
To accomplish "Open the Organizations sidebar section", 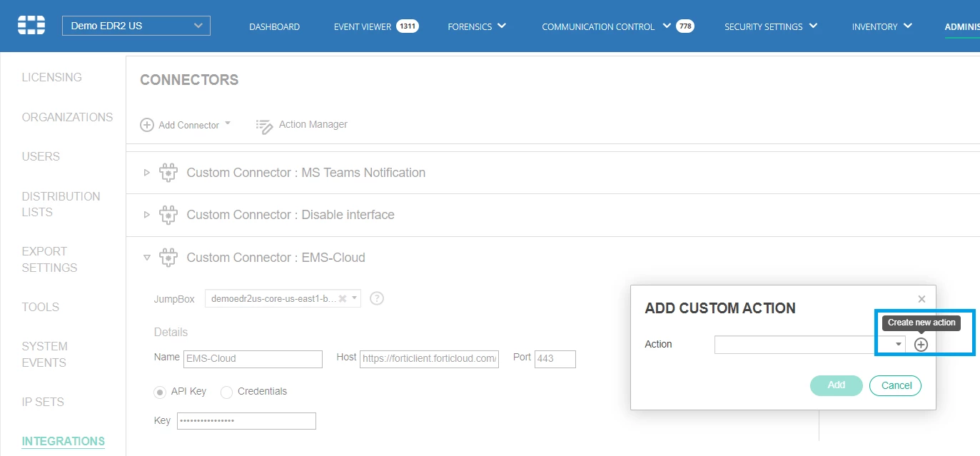I will (x=67, y=117).
